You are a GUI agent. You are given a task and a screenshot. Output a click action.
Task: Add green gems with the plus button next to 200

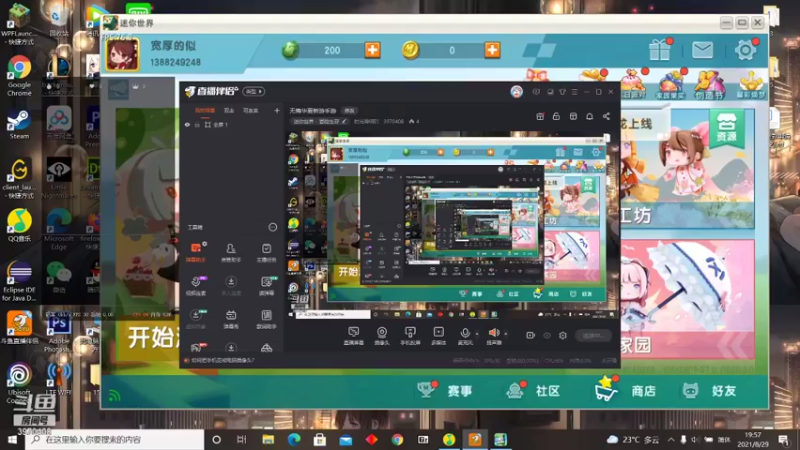click(x=372, y=50)
